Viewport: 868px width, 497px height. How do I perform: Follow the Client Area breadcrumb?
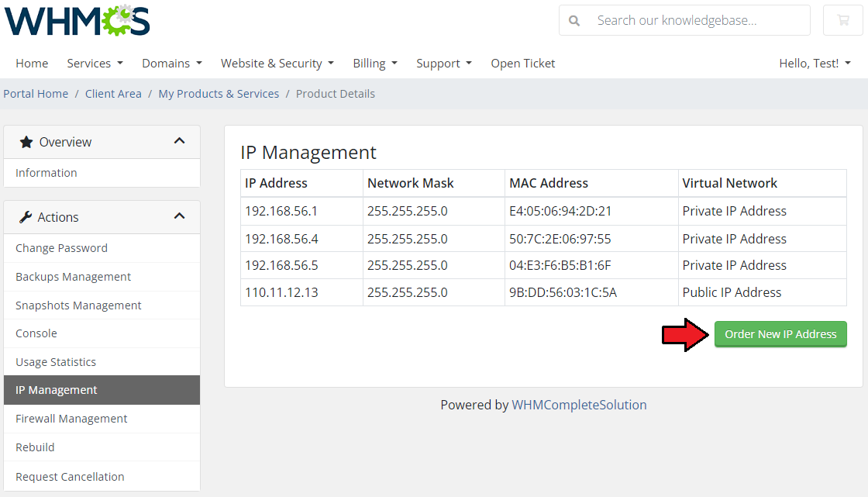coord(113,94)
